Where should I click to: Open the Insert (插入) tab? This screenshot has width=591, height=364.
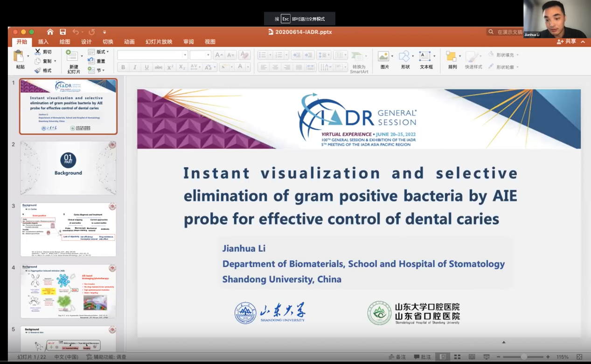[x=43, y=41]
